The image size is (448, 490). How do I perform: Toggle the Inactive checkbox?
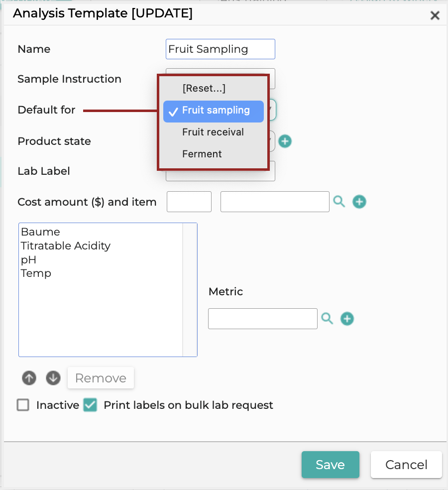click(23, 405)
